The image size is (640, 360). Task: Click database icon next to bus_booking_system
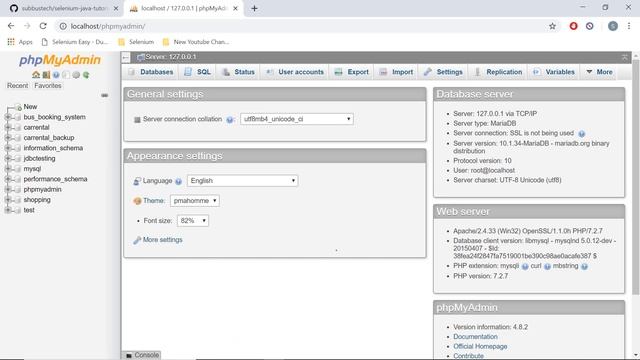click(x=17, y=117)
